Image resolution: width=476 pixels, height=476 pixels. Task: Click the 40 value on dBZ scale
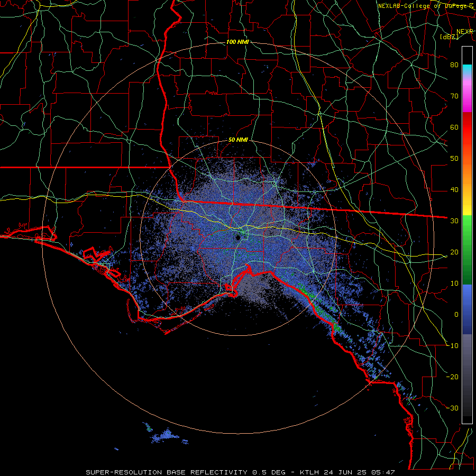pyautogui.click(x=454, y=190)
